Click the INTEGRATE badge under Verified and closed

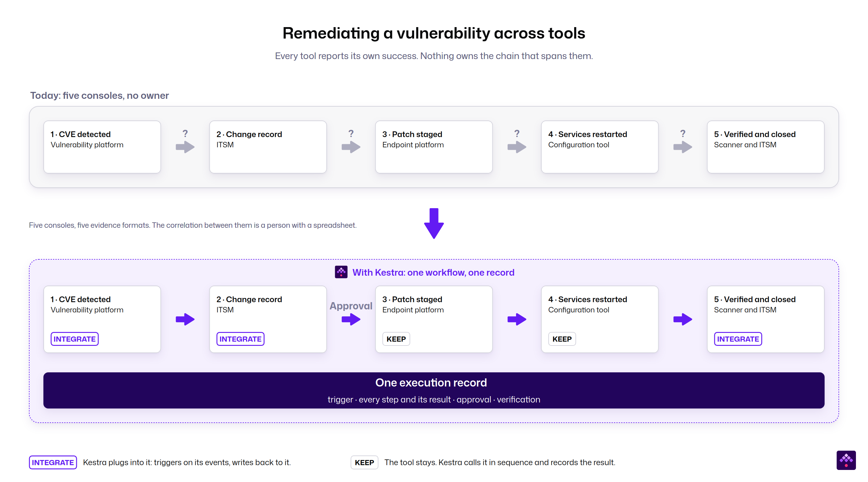point(738,339)
